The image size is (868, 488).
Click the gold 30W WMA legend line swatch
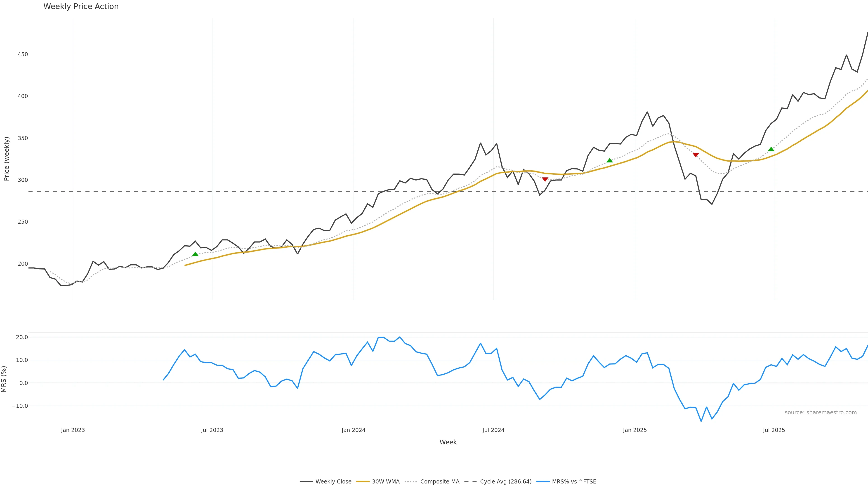[363, 482]
